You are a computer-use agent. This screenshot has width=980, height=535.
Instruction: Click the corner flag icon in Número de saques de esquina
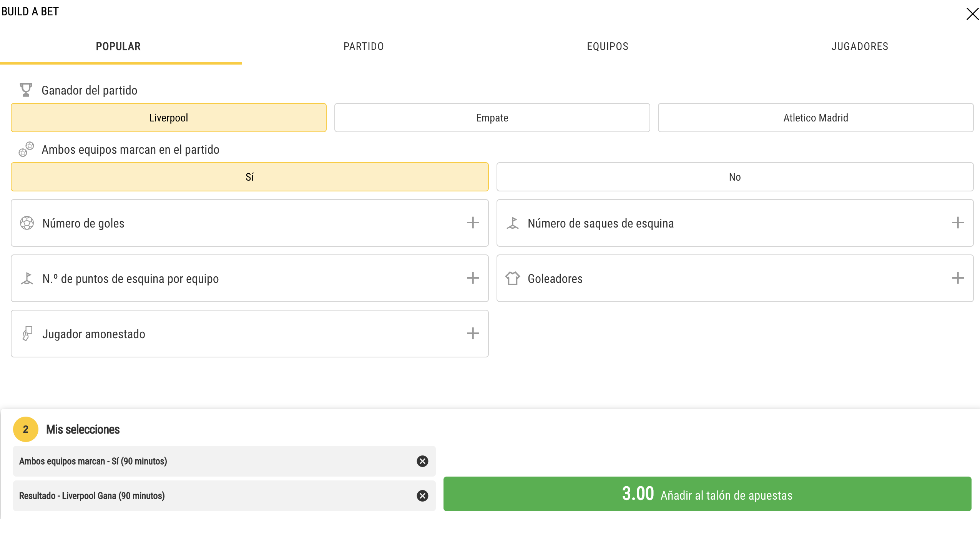(513, 223)
